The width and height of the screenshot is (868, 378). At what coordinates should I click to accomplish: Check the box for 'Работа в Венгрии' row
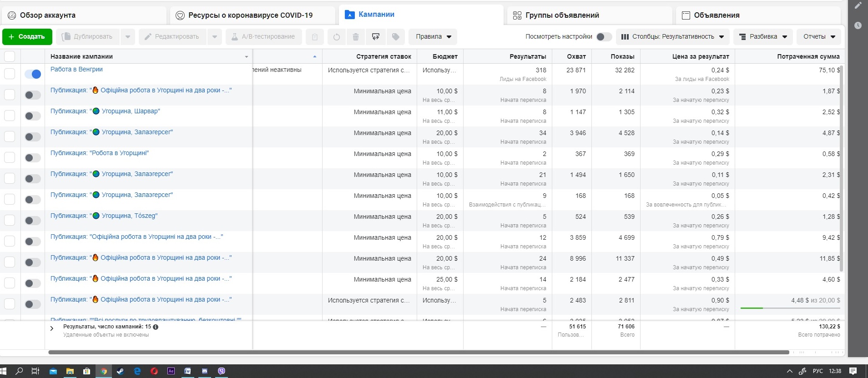(10, 74)
